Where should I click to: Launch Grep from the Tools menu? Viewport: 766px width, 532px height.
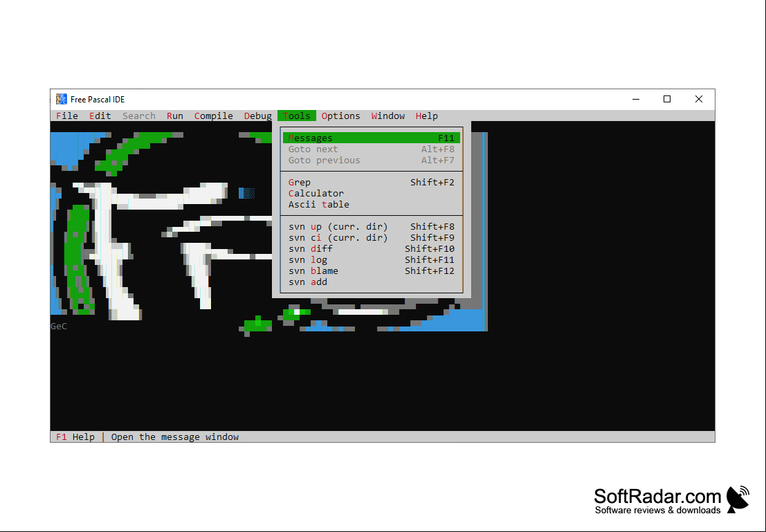(x=372, y=182)
